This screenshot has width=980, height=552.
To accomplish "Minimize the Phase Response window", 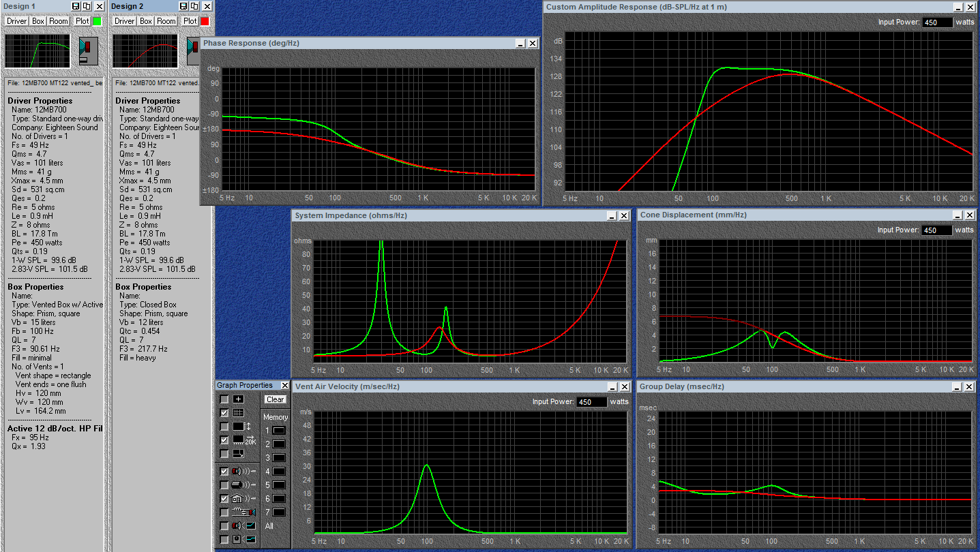I will 520,44.
